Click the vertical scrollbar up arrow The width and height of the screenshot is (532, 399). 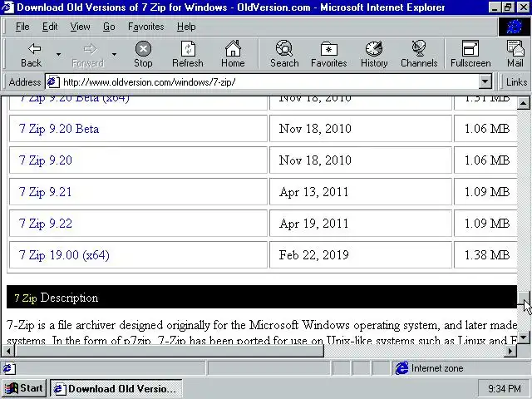(523, 103)
